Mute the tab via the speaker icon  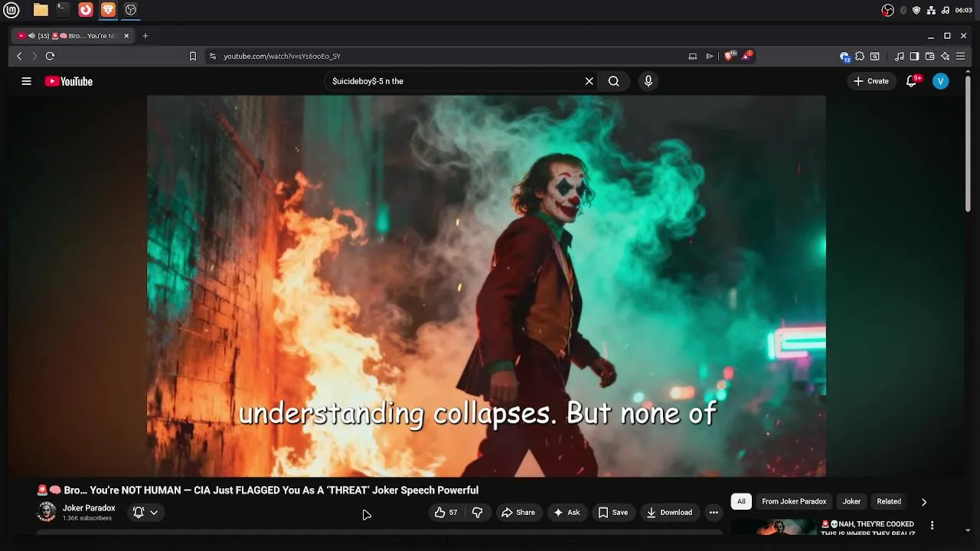click(31, 36)
